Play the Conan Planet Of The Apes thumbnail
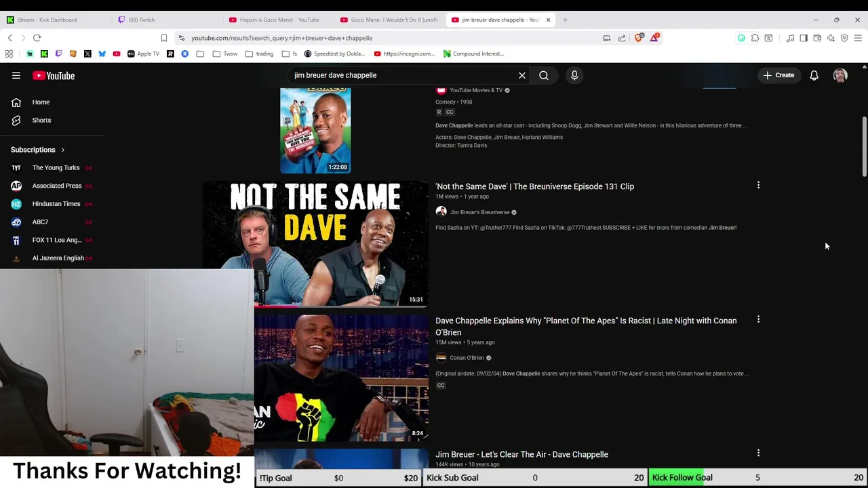The width and height of the screenshot is (868, 488). (x=341, y=378)
